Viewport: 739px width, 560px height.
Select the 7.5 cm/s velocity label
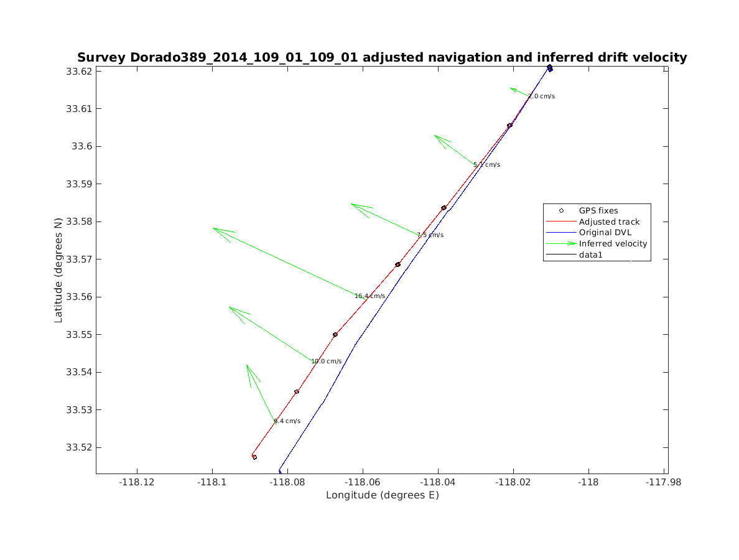[x=430, y=235]
